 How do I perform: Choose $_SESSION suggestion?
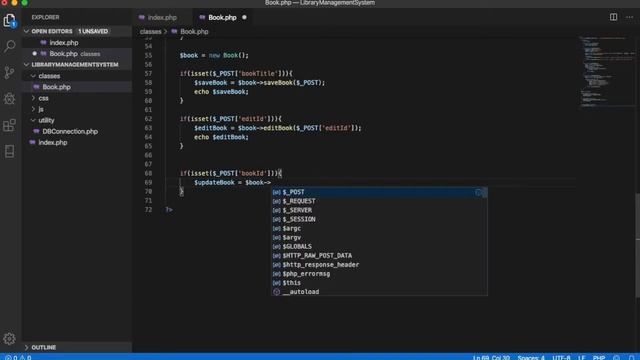(379, 219)
